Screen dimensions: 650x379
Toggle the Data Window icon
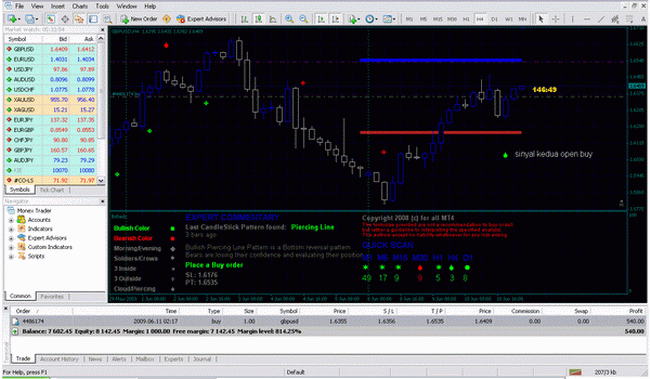pyautogui.click(x=65, y=19)
